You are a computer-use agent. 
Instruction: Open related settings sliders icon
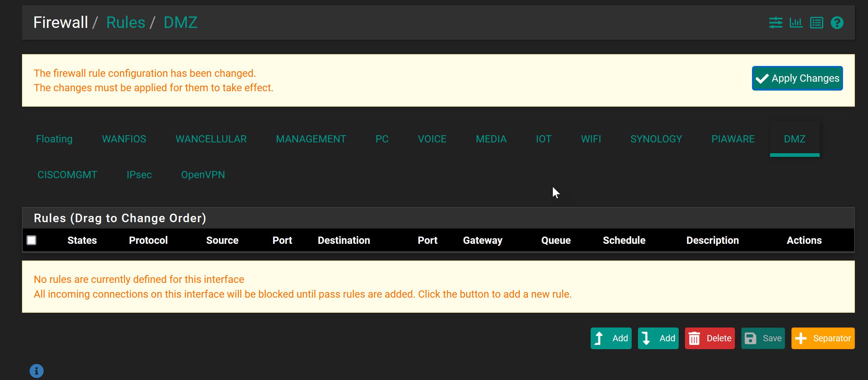tap(775, 23)
